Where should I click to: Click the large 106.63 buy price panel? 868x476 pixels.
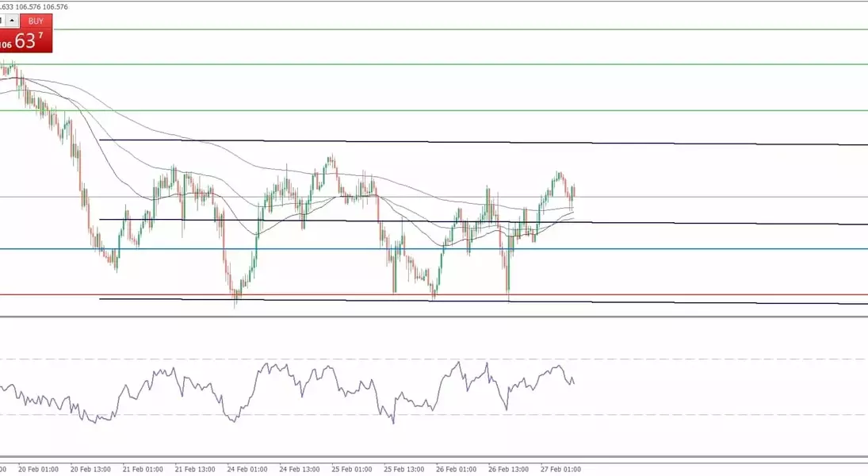click(x=26, y=42)
